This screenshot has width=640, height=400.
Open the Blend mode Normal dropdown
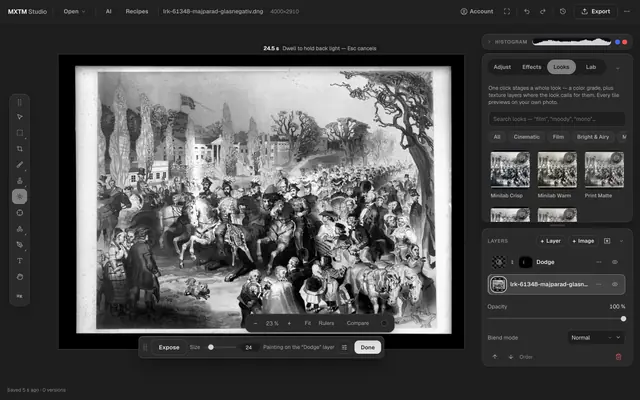coord(596,338)
